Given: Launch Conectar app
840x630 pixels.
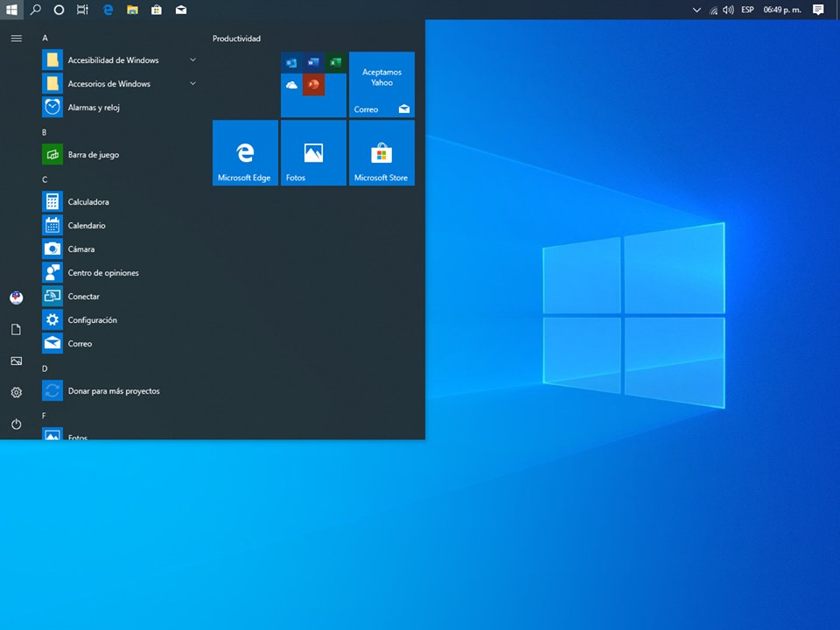Looking at the screenshot, I should 120,296.
